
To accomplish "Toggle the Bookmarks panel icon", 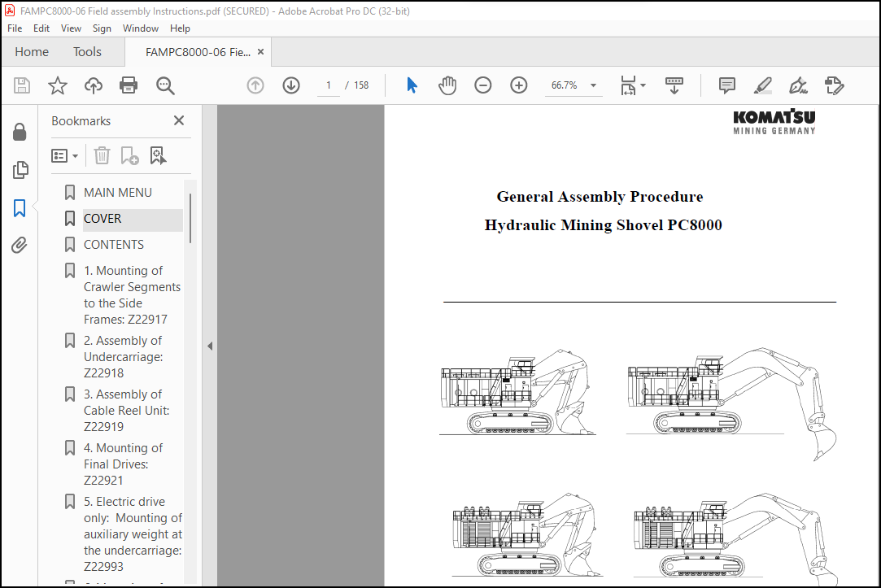I will pyautogui.click(x=20, y=208).
